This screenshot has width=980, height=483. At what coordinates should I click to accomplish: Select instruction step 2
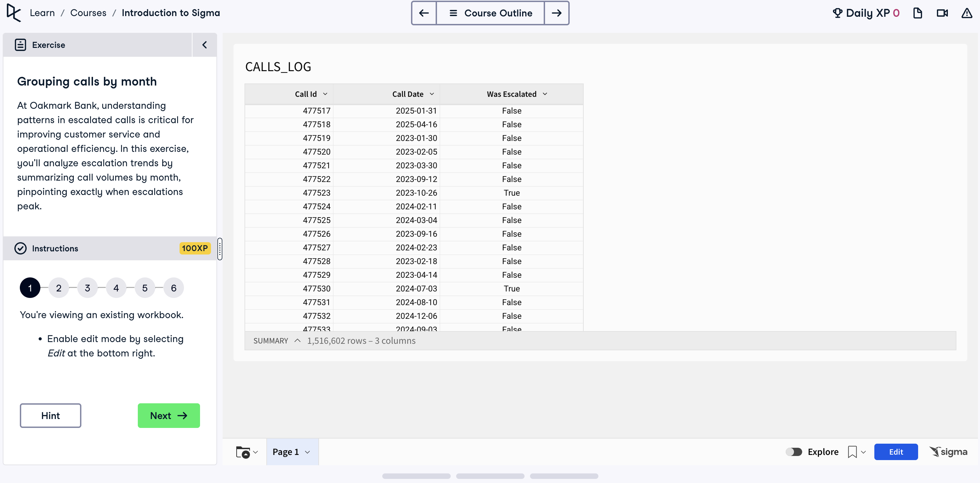58,288
